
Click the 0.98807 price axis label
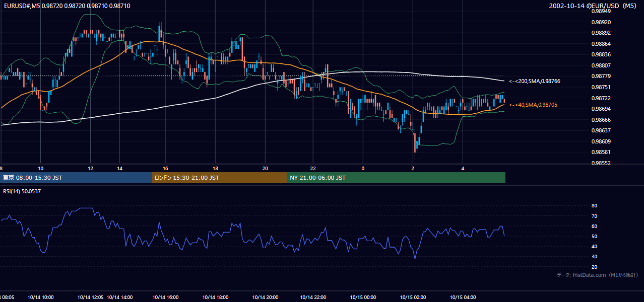pos(601,65)
